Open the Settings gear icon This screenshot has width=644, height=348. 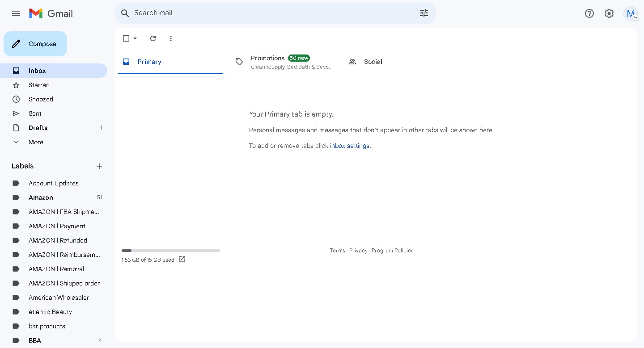click(609, 13)
